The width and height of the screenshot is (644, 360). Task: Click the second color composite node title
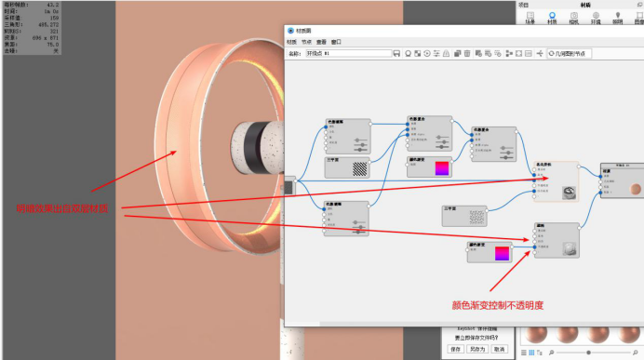tap(481, 129)
